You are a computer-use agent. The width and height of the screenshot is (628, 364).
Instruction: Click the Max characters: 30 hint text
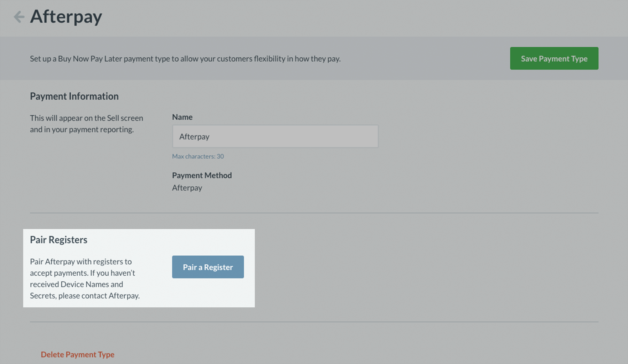click(198, 156)
